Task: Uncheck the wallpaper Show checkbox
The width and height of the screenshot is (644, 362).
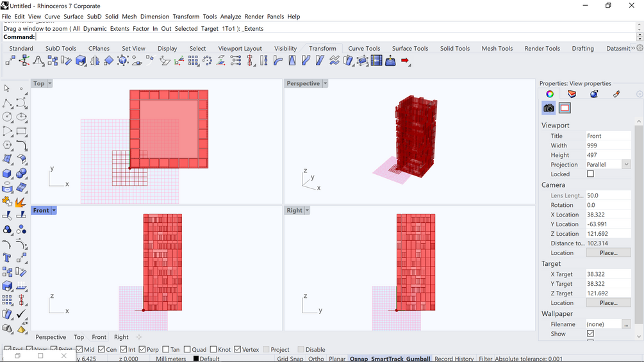Action: pos(590,334)
